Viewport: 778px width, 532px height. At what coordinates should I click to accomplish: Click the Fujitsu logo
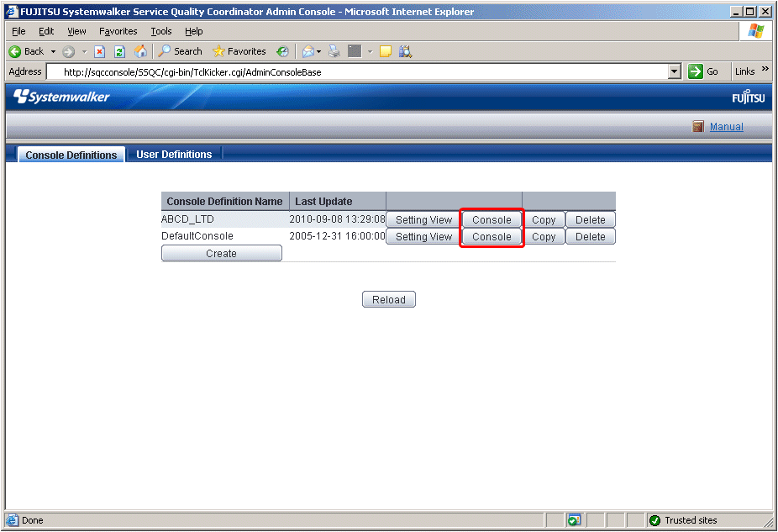(749, 97)
